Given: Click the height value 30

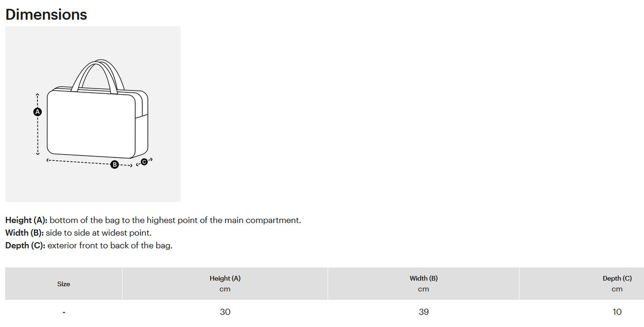Looking at the screenshot, I should point(225,312).
